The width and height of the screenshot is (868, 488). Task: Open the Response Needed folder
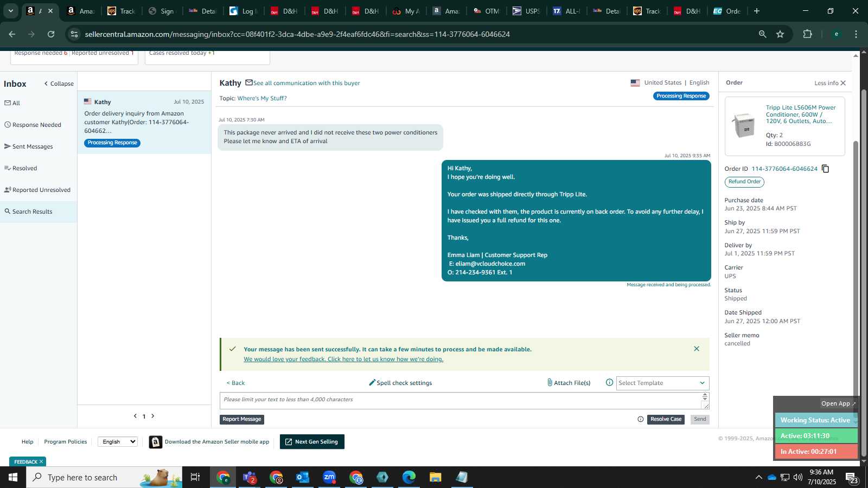click(33, 125)
